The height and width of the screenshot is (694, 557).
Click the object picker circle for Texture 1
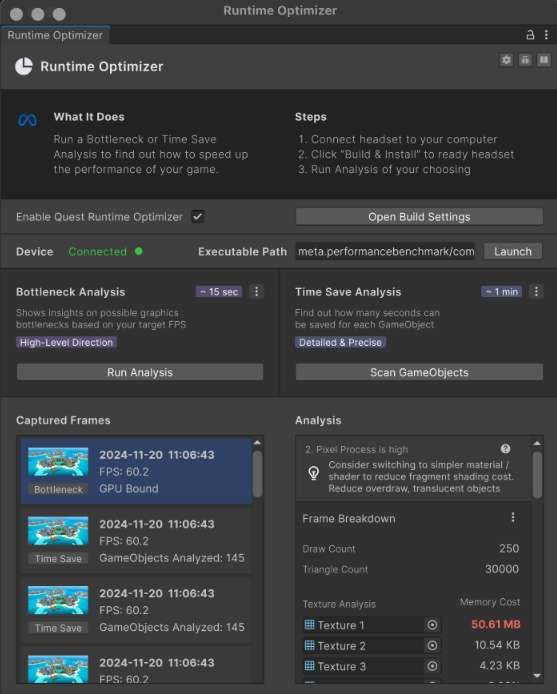(x=432, y=625)
